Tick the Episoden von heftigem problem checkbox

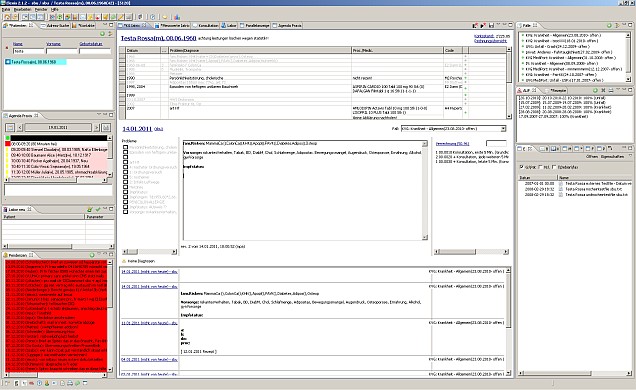[126, 152]
